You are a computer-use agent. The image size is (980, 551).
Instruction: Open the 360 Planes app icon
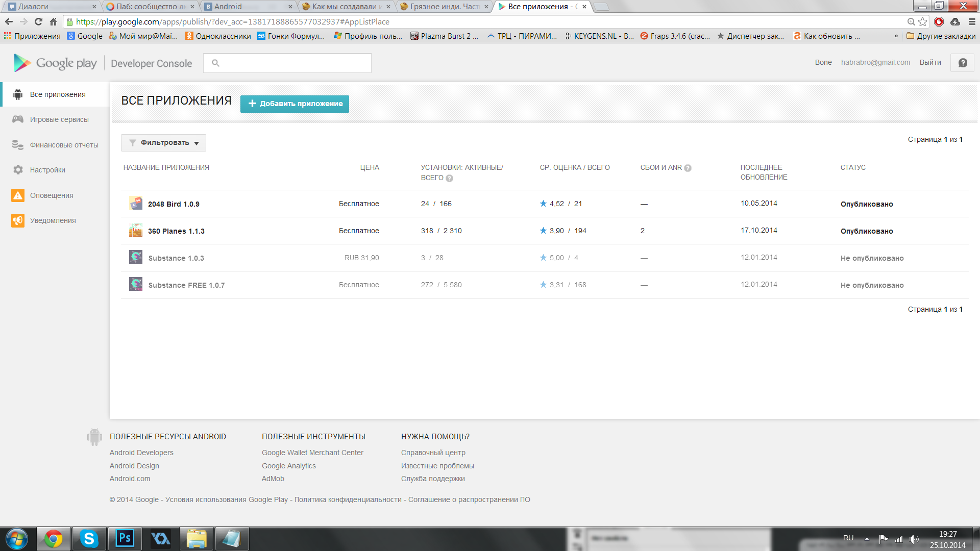136,230
